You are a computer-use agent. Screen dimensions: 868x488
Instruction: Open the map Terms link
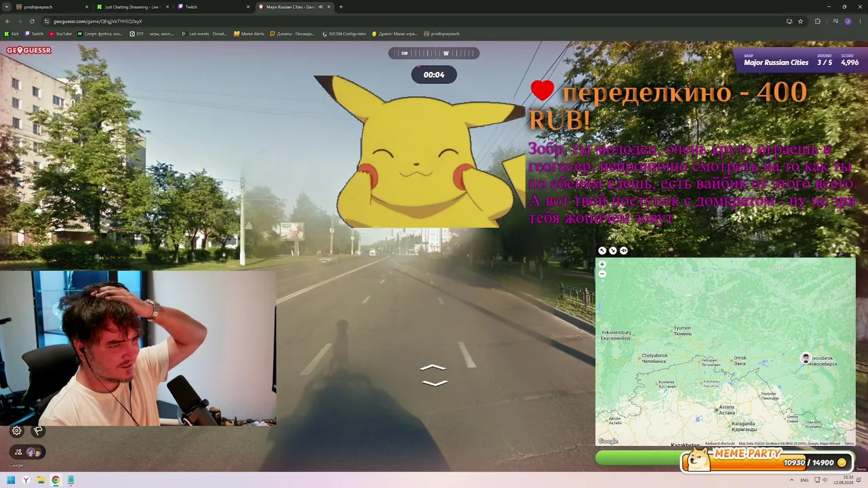pos(849,443)
